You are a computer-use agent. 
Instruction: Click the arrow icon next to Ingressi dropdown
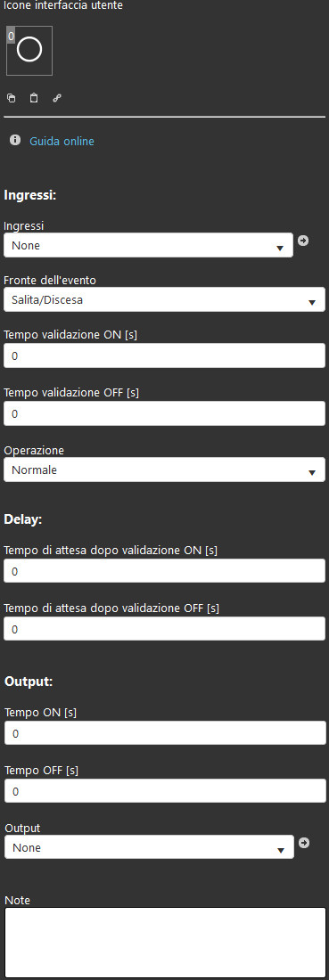pyautogui.click(x=303, y=240)
